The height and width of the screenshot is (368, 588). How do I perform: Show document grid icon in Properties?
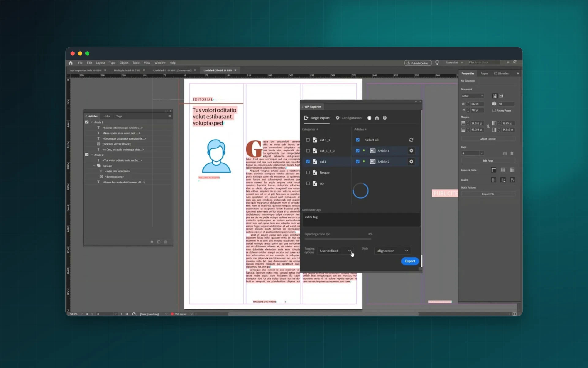(x=512, y=170)
